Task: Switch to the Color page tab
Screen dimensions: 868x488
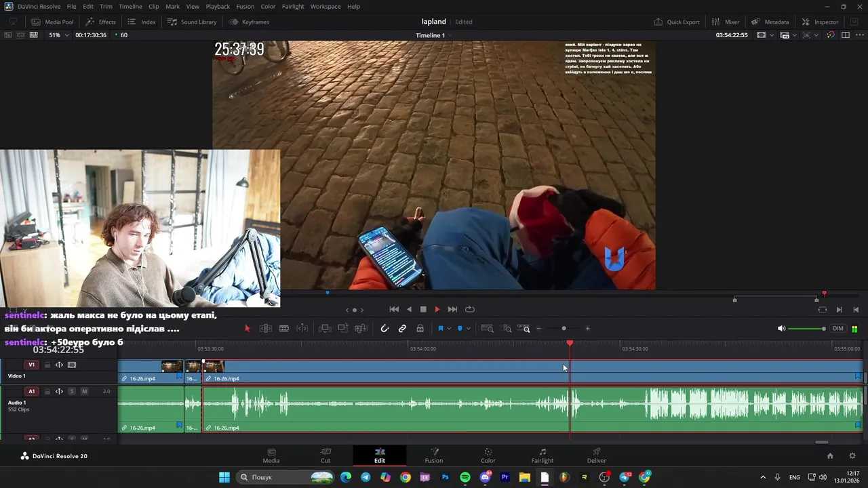Action: (488, 455)
